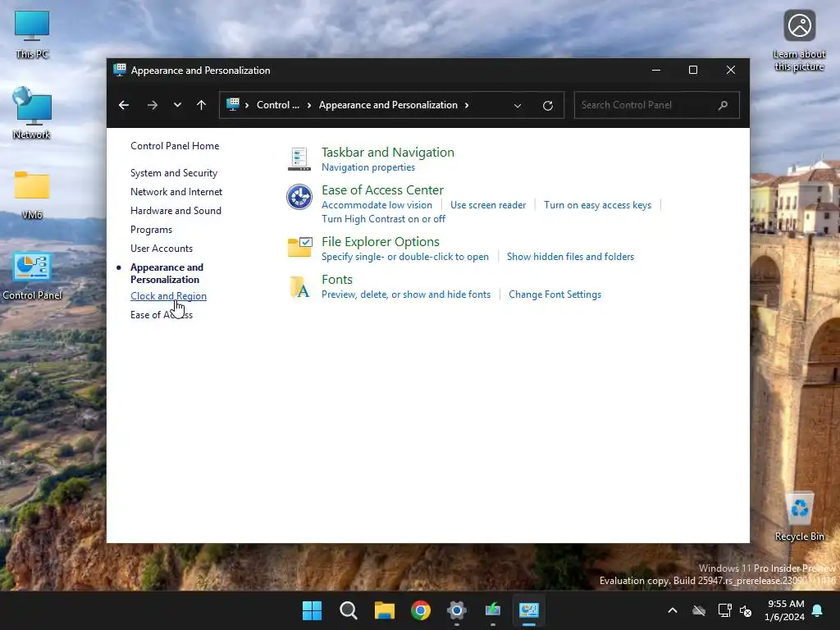Open the recent locations dropdown

coord(177,105)
